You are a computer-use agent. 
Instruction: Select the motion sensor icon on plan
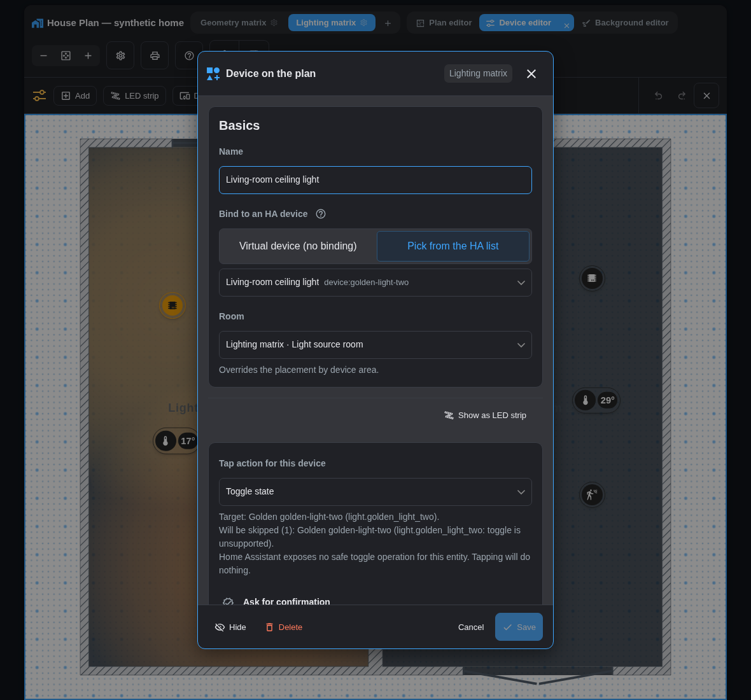click(592, 494)
